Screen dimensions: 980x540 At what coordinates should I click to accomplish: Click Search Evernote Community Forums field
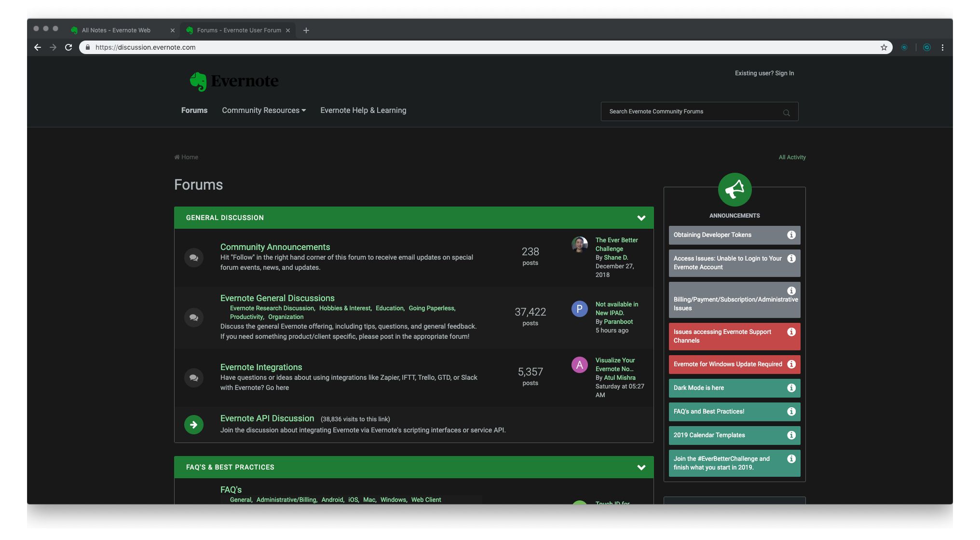click(699, 111)
